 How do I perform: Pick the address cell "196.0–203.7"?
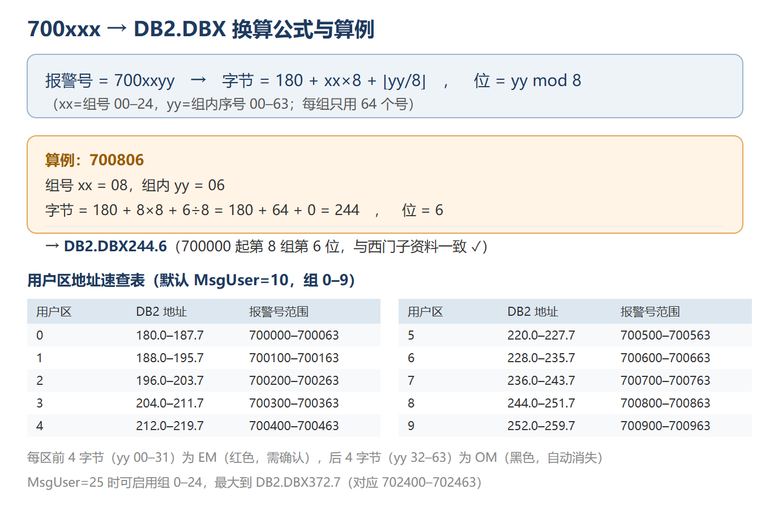click(x=170, y=380)
